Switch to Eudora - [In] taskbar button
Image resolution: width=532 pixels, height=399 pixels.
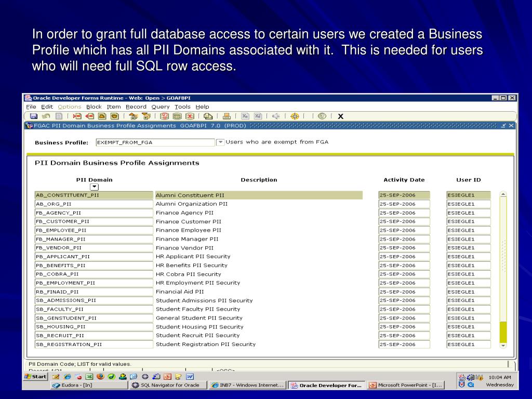89,385
